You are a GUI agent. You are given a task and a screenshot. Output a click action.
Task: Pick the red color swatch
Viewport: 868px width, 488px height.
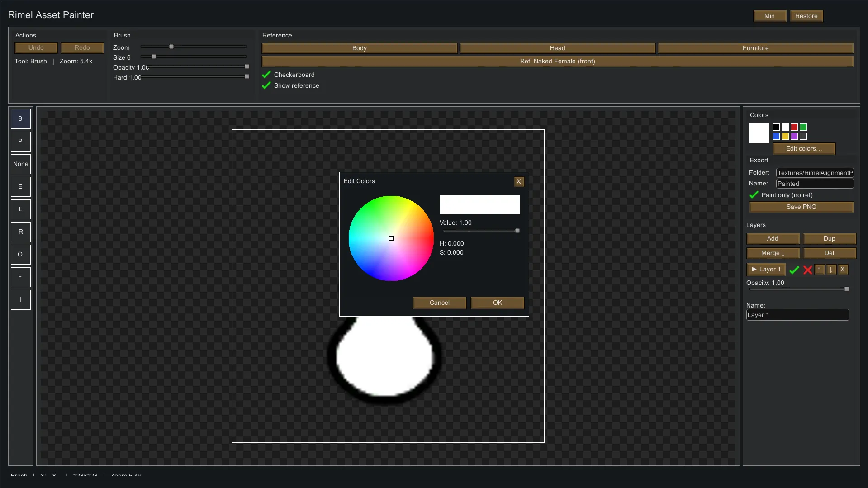click(794, 127)
